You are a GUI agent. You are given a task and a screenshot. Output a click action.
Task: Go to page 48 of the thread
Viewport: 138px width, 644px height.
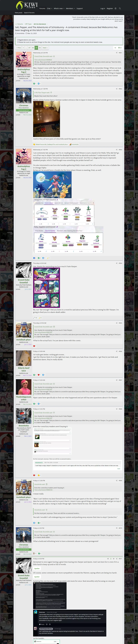[x=33, y=48]
